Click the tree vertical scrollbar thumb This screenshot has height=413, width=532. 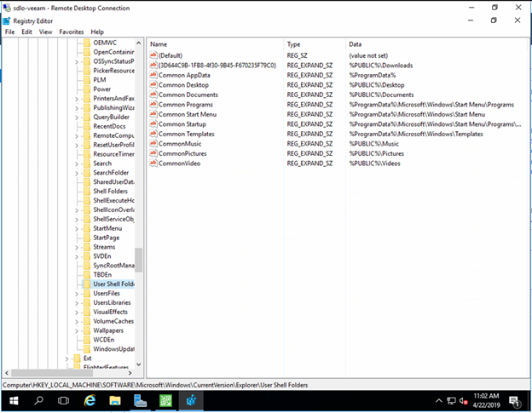point(138,260)
